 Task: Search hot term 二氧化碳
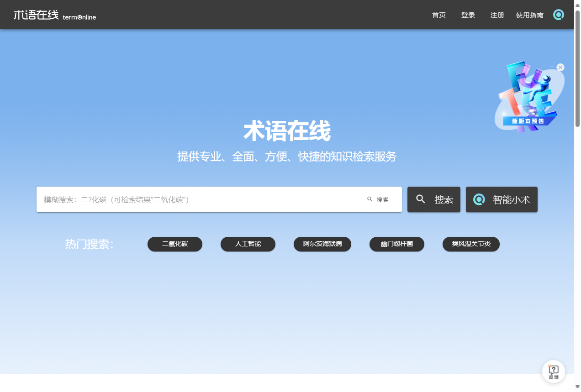point(174,244)
